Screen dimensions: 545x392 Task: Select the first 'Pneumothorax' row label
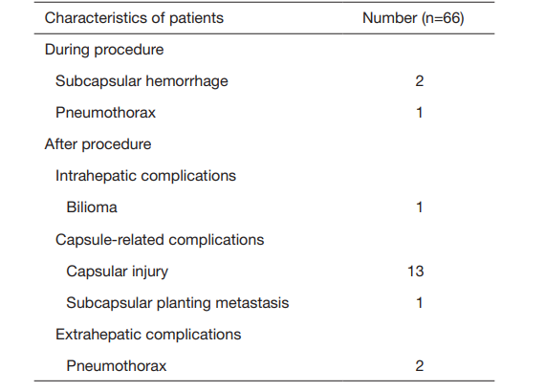point(106,113)
